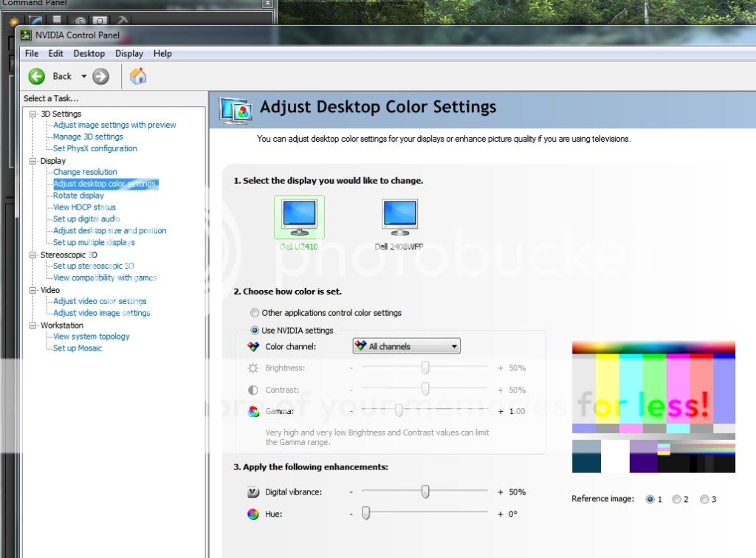Collapse the 3D Settings tree node
This screenshot has height=558, width=756.
[33, 114]
